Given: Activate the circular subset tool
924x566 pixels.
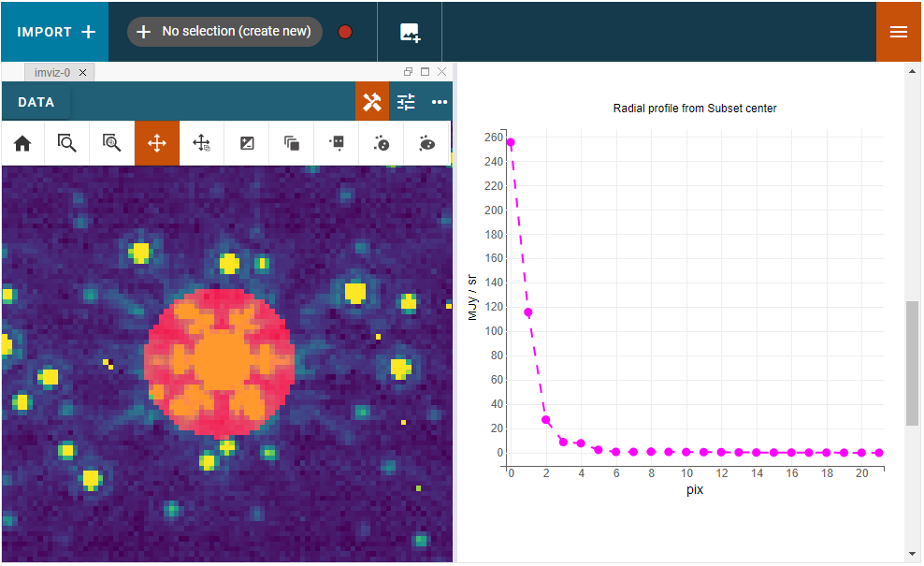Looking at the screenshot, I should tap(381, 143).
